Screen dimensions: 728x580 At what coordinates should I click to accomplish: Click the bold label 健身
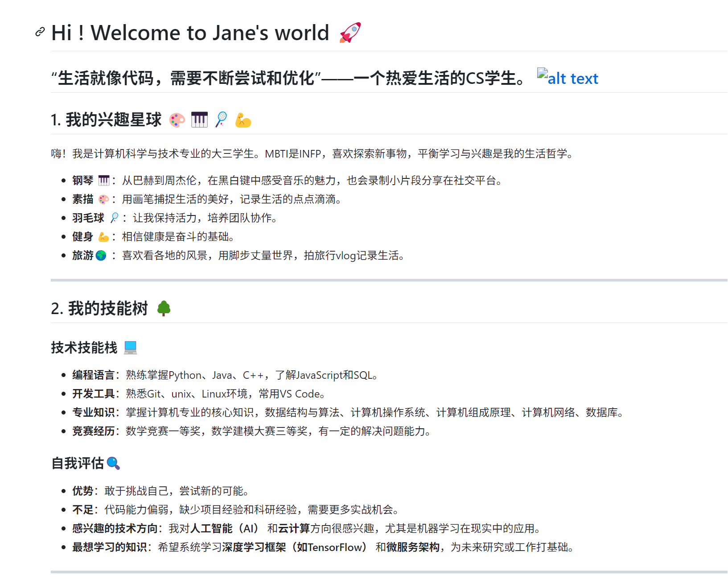pyautogui.click(x=83, y=236)
